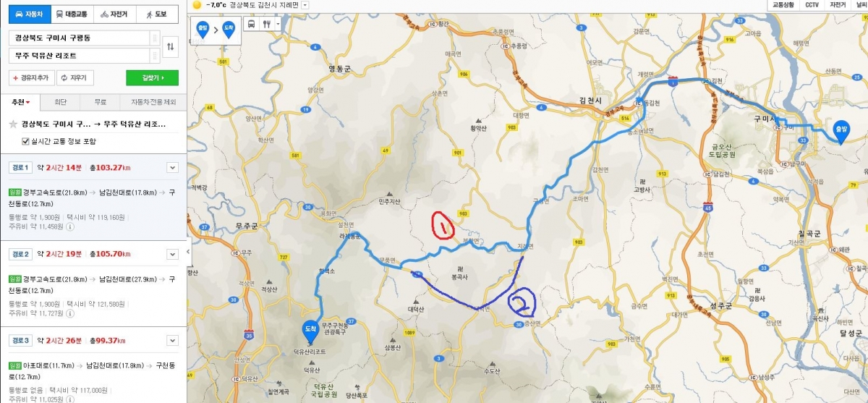Click the star favorite icon beside route title
Viewport: 868px width, 403px height.
12,124
